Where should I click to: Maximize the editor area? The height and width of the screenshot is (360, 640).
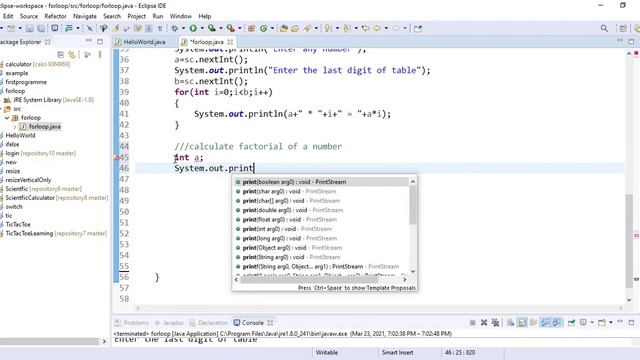[x=631, y=42]
